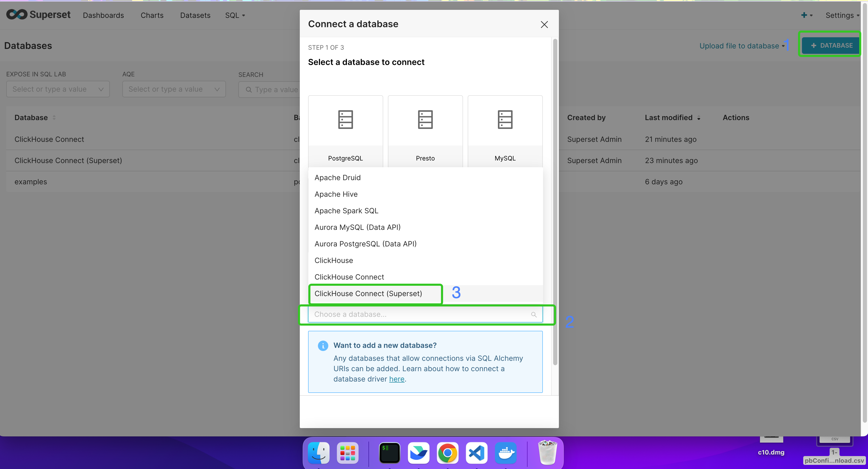Choose Aurora MySQL (Data API) option
This screenshot has height=469, width=868.
(425, 227)
